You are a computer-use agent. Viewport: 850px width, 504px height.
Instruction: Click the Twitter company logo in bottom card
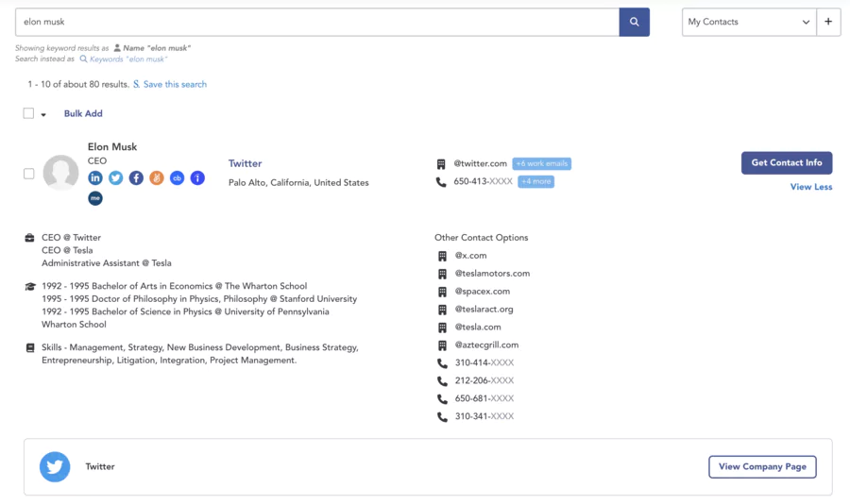tap(55, 466)
